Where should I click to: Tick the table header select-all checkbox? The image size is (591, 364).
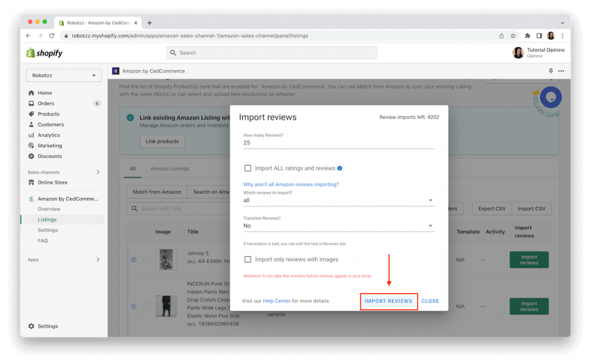147,232
